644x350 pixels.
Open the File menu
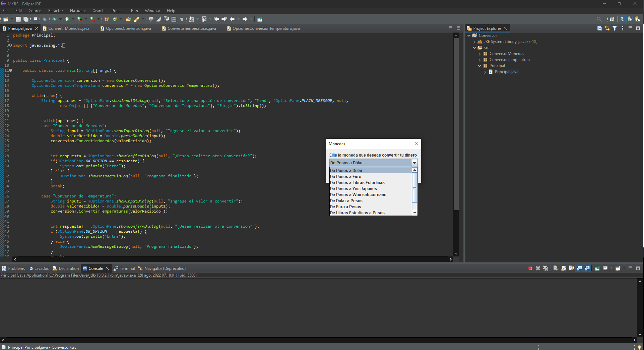(x=5, y=11)
